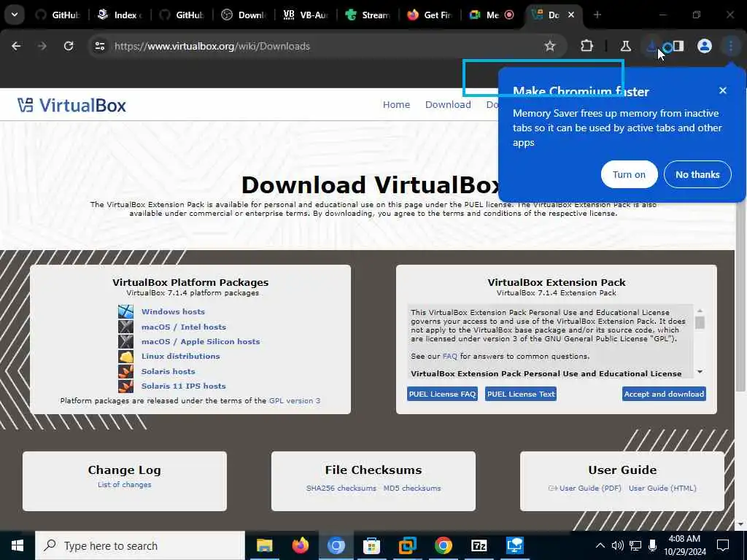Image resolution: width=747 pixels, height=560 pixels.
Task: Open File Explorer from the taskbar
Action: pos(264,545)
